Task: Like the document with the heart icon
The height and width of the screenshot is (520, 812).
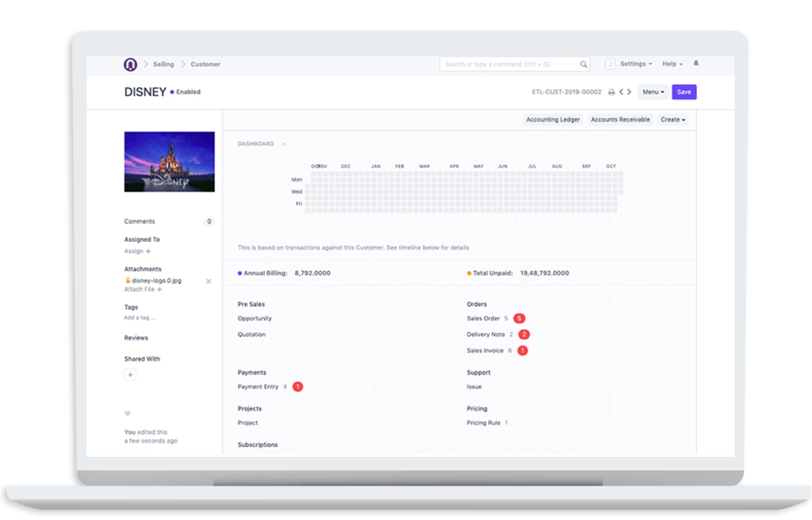Action: click(x=128, y=413)
